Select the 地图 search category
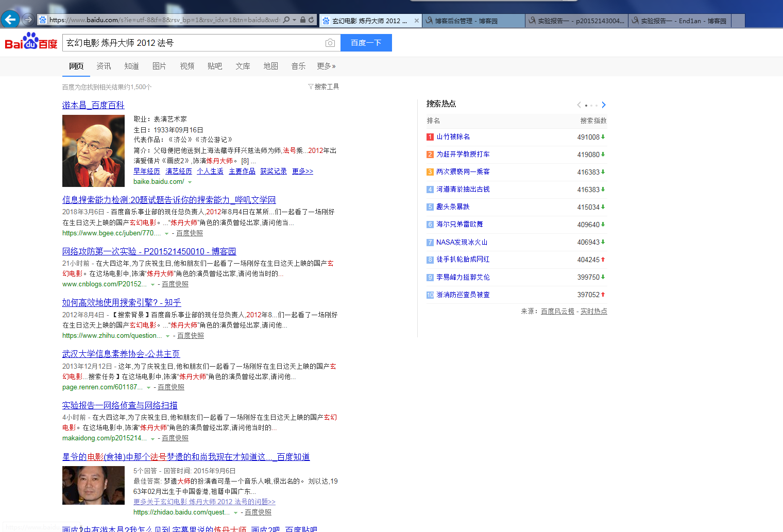Image resolution: width=783 pixels, height=532 pixels. tap(270, 66)
